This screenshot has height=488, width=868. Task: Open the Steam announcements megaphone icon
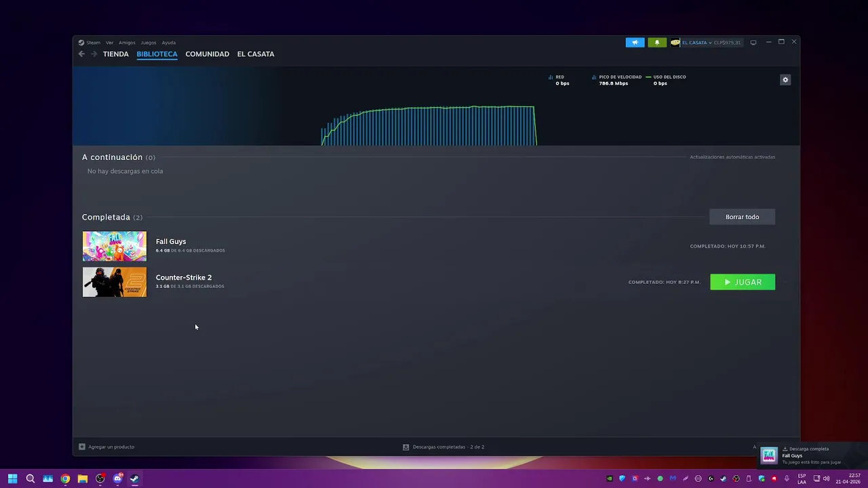coord(635,42)
